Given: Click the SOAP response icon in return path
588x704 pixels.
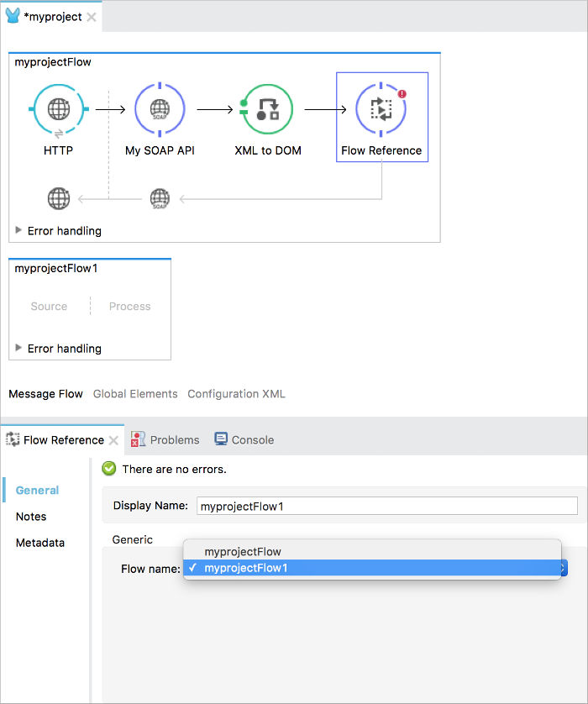Looking at the screenshot, I should (x=160, y=199).
